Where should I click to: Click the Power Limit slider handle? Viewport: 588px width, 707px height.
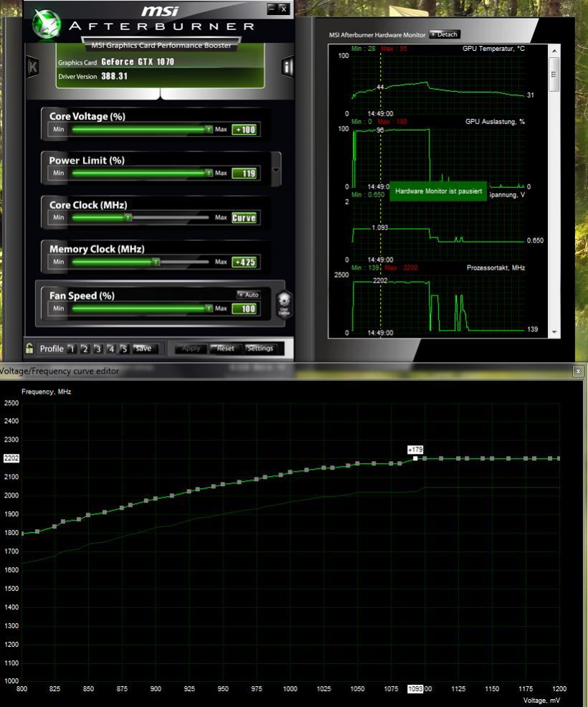pyautogui.click(x=209, y=173)
